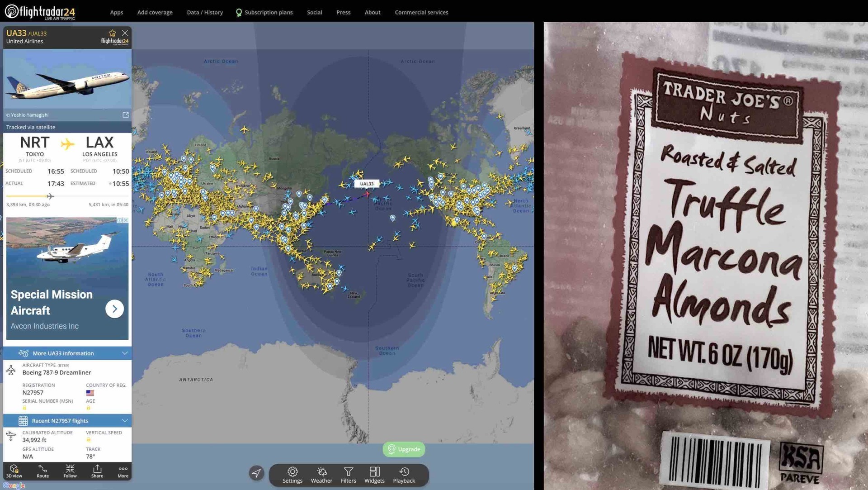Click the serial number lock icon

pos(24,408)
